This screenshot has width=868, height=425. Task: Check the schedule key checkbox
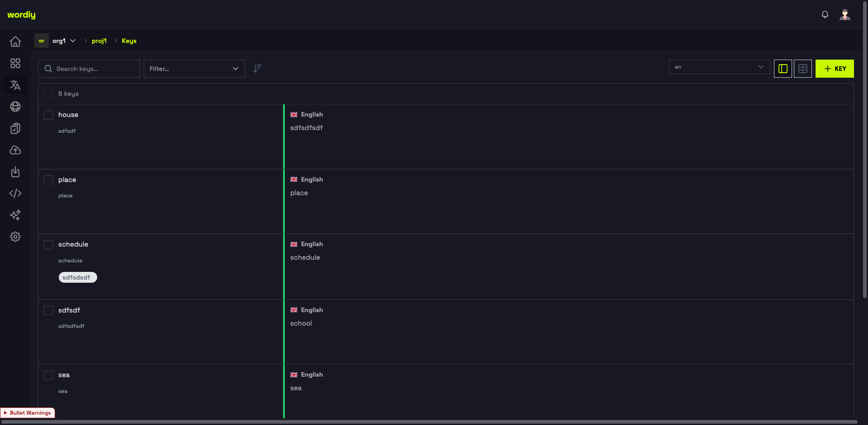click(48, 244)
